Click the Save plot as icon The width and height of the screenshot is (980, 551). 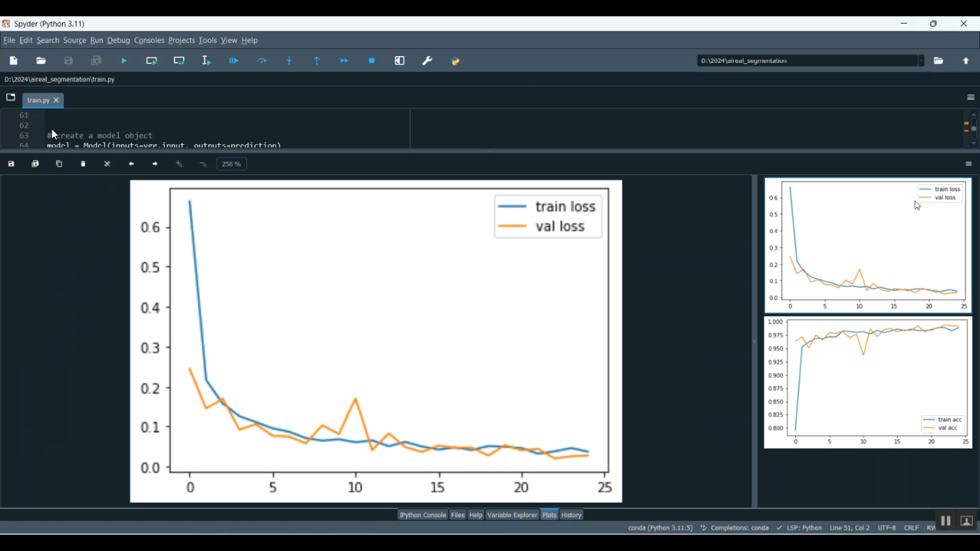click(11, 164)
